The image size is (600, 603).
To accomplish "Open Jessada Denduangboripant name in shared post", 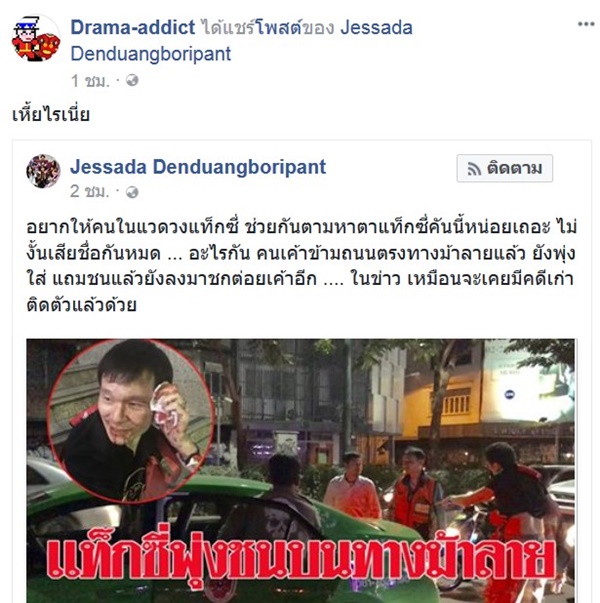I will (x=198, y=167).
